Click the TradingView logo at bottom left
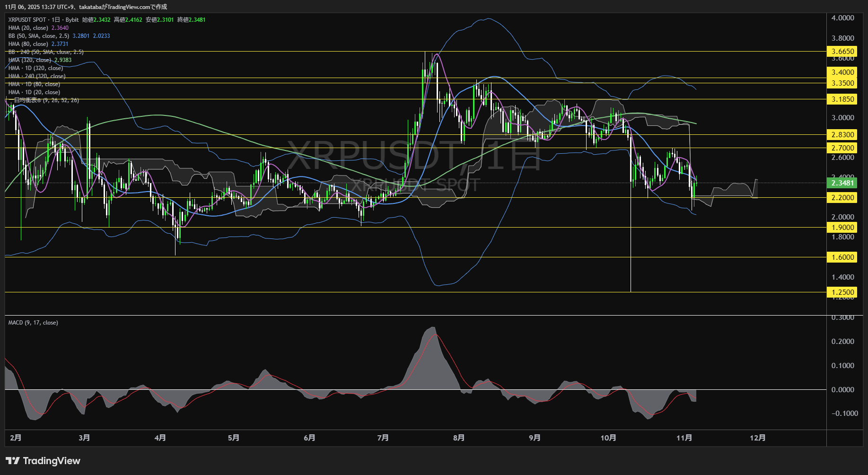Screen dimensions: 868x475 pyautogui.click(x=43, y=460)
